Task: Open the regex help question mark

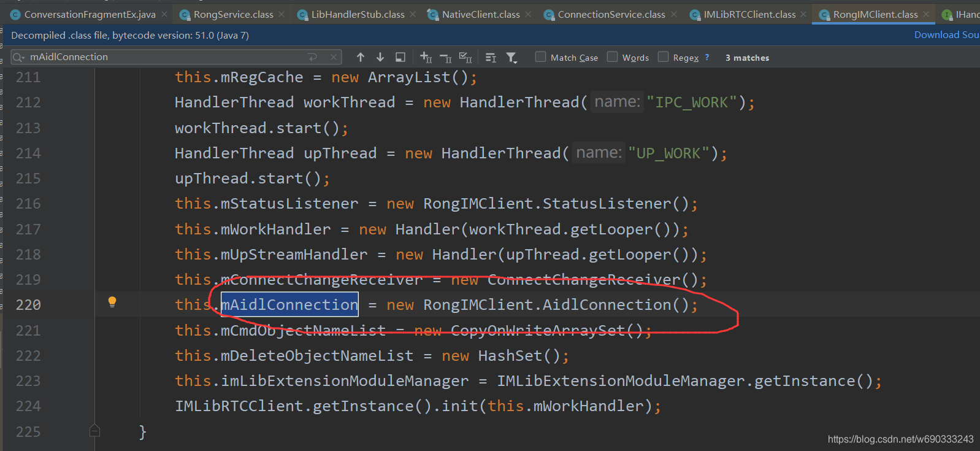Action: pos(707,57)
